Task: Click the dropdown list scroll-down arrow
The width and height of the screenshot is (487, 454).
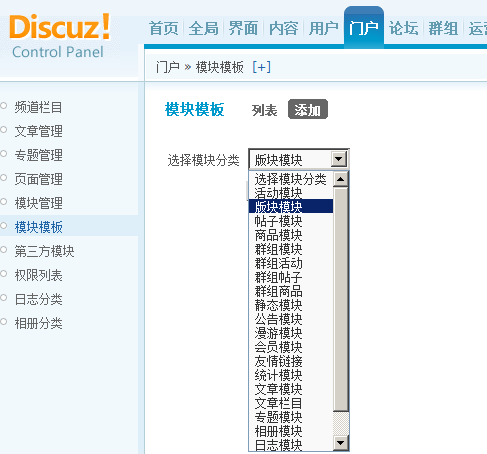Action: 341,443
